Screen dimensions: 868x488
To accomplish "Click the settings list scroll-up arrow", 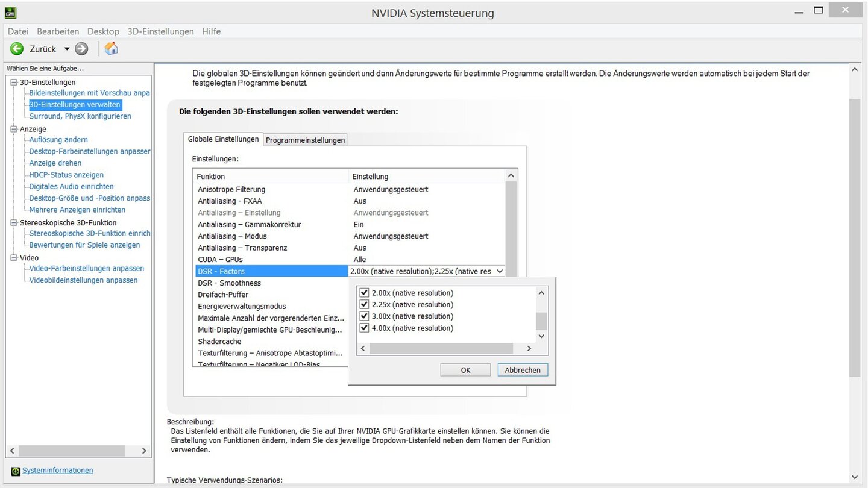I will click(511, 175).
